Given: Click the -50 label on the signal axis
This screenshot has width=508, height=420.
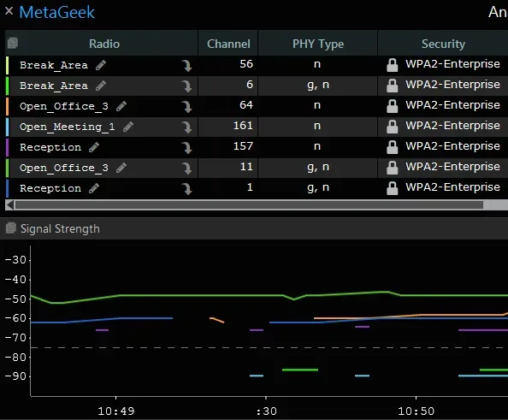Looking at the screenshot, I should 15,299.
